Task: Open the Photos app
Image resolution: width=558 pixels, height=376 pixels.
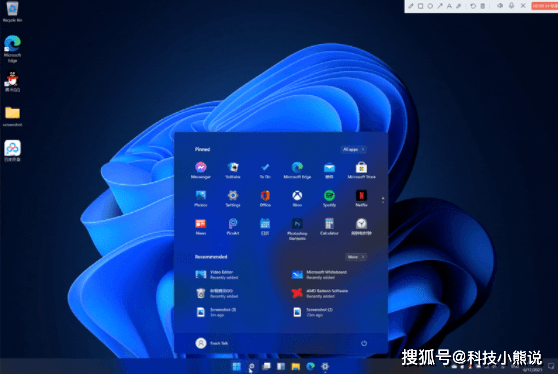Action: [x=201, y=198]
